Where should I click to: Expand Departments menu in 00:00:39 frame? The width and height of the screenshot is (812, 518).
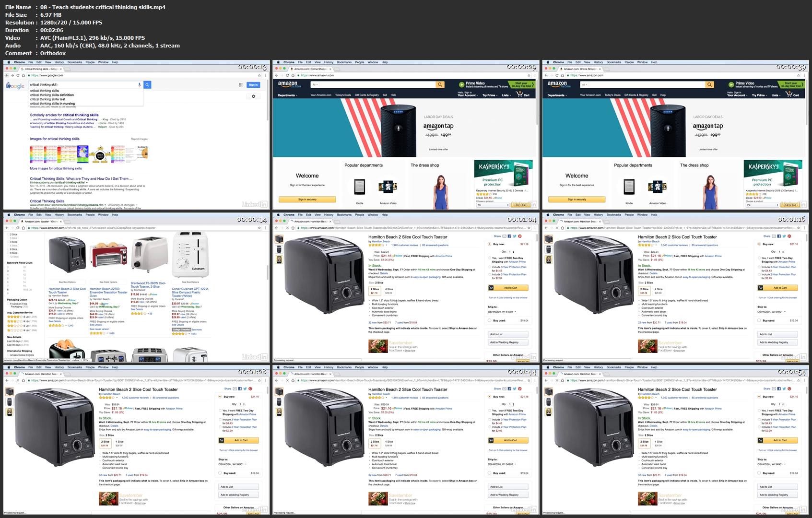(x=557, y=95)
